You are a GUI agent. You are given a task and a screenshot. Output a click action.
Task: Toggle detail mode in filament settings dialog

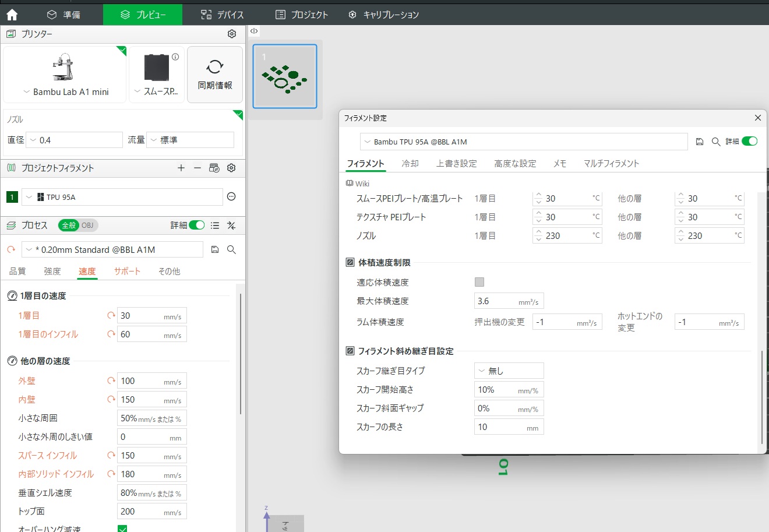point(749,142)
